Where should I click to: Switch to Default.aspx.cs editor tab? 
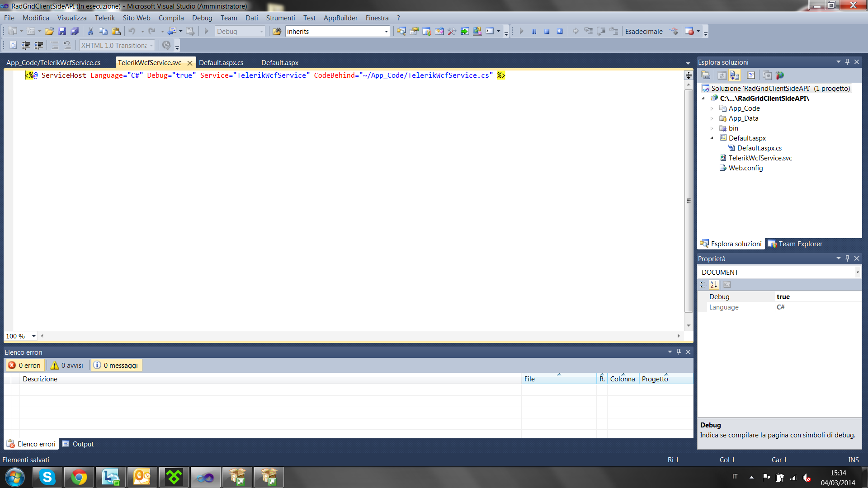tap(221, 63)
